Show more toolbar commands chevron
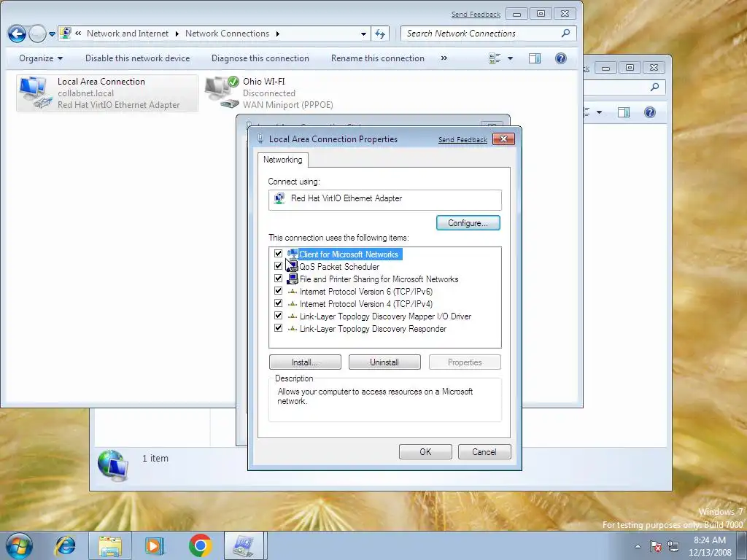This screenshot has height=560, width=747. click(x=444, y=58)
